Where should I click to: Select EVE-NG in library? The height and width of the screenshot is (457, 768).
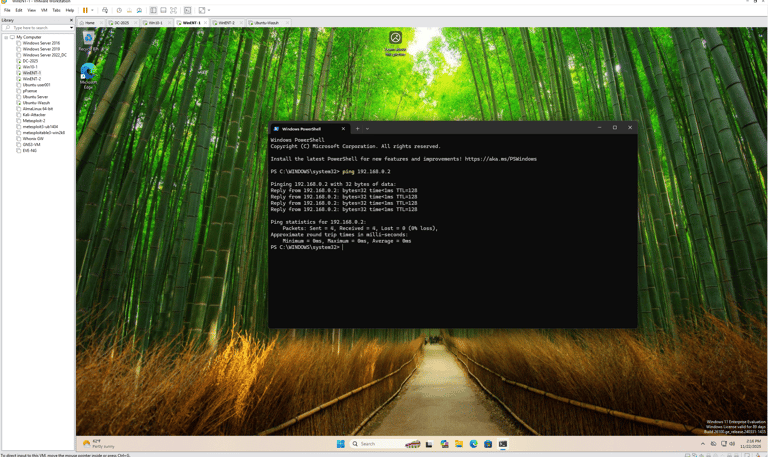click(27, 150)
